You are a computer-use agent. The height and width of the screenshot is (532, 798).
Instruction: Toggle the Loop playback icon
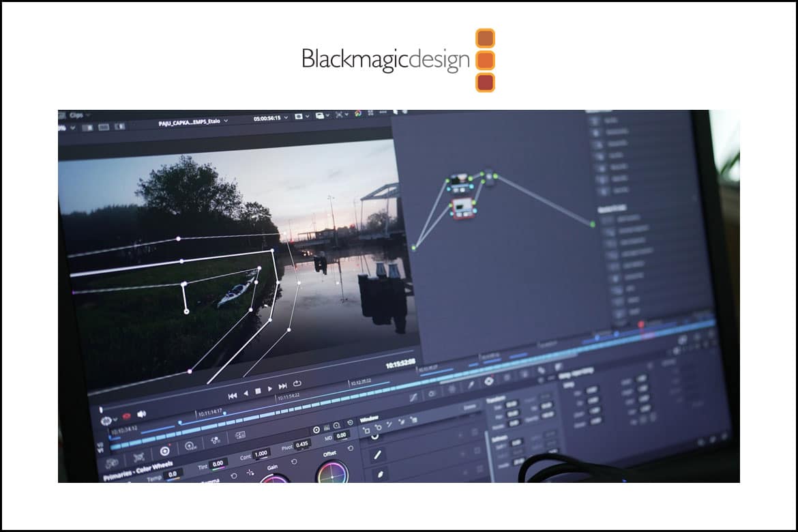coord(297,384)
